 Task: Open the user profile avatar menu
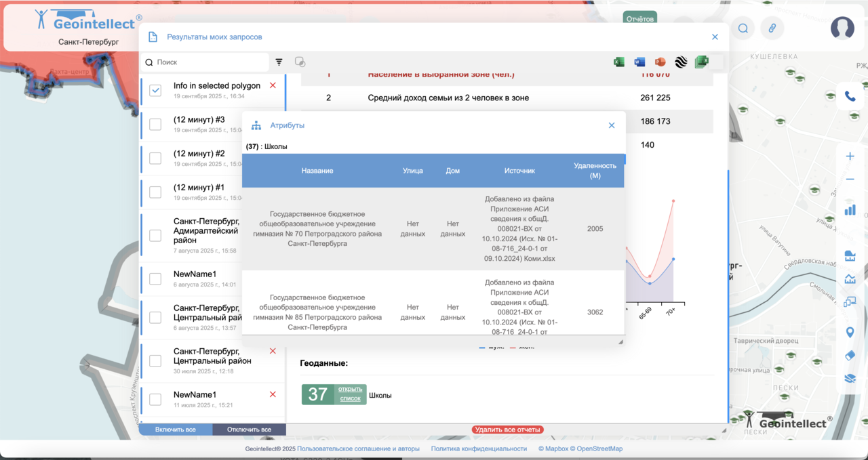842,28
